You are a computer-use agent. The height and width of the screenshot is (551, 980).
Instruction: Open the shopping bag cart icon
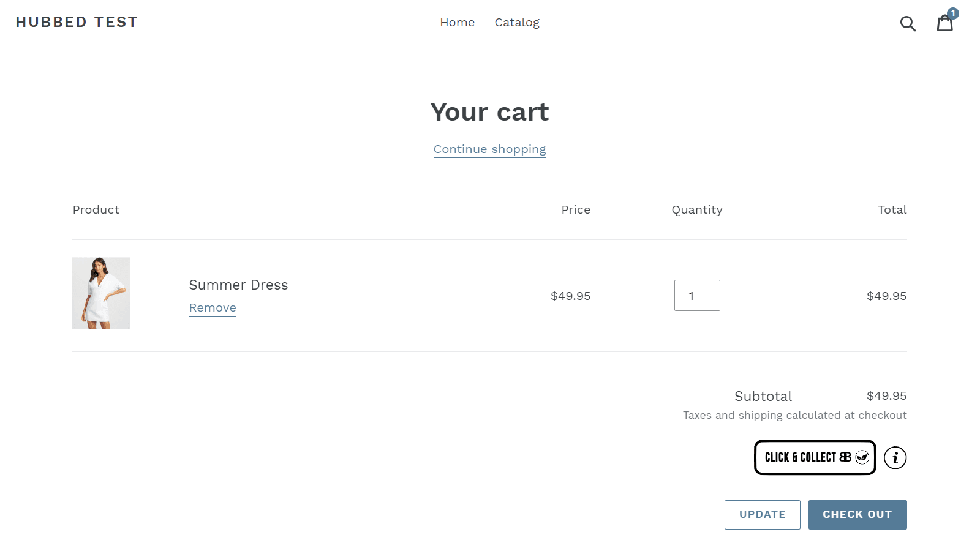pos(945,23)
